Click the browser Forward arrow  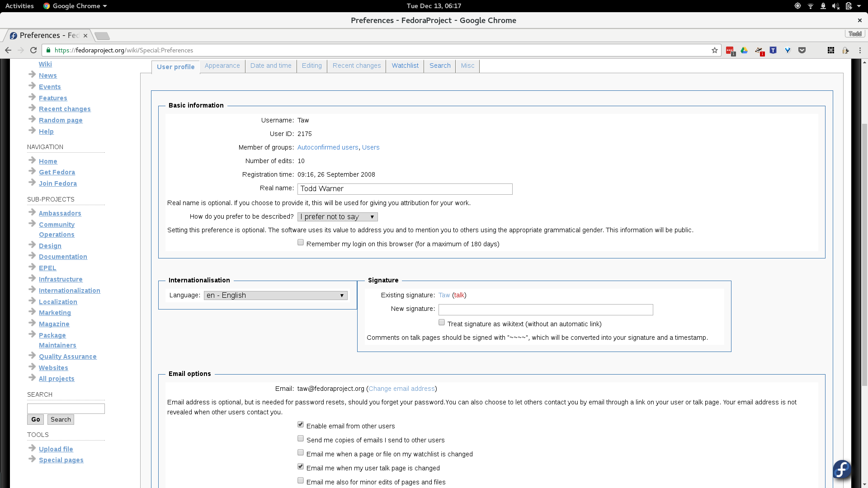(x=20, y=50)
